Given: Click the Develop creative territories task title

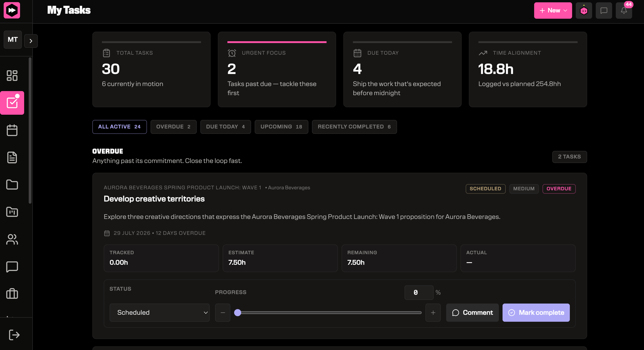Looking at the screenshot, I should (x=154, y=199).
